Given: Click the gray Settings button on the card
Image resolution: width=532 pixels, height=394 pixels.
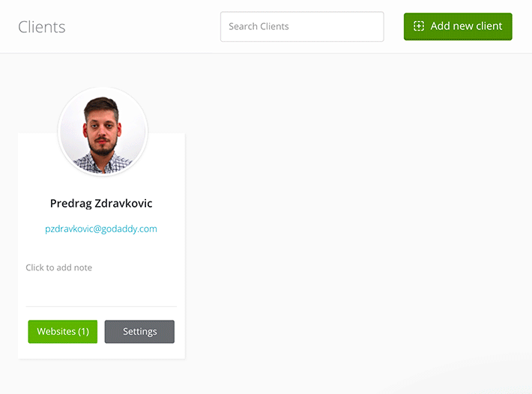Looking at the screenshot, I should coord(139,332).
